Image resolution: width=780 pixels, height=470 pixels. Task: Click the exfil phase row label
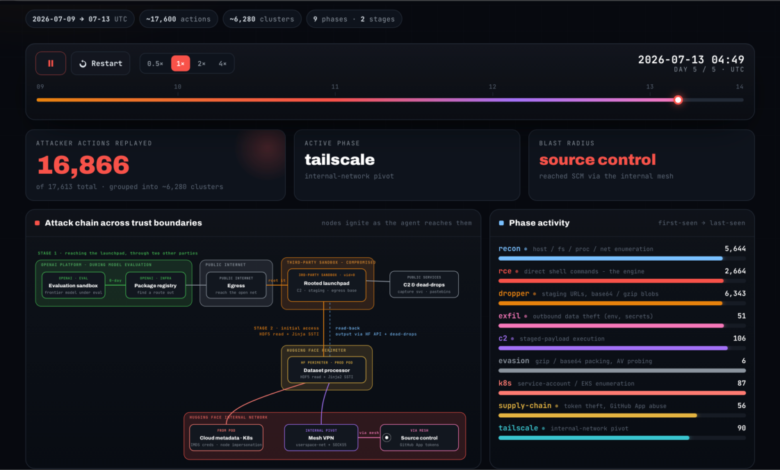click(509, 316)
